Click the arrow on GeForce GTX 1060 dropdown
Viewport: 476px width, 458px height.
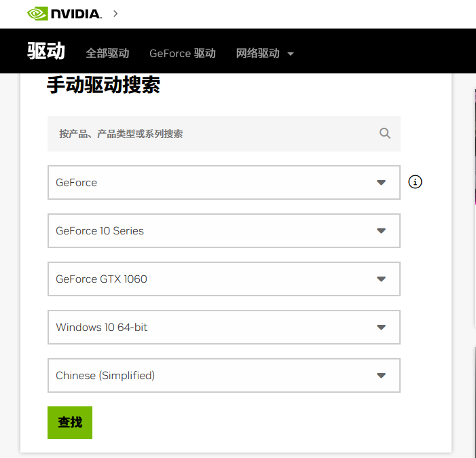(x=381, y=279)
